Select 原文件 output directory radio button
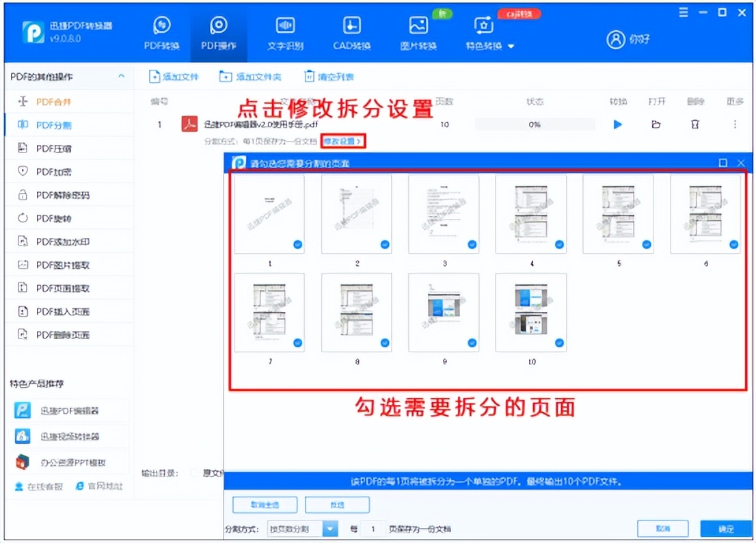The image size is (756, 543). [194, 473]
